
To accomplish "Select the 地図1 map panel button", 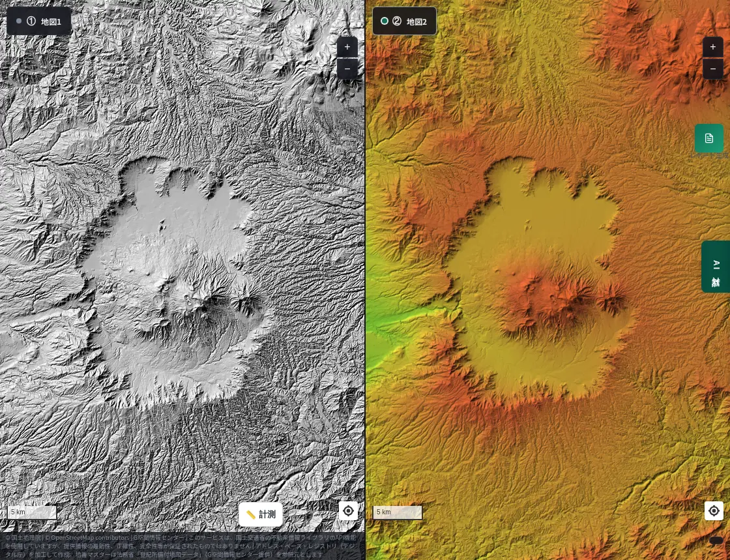I will click(39, 21).
